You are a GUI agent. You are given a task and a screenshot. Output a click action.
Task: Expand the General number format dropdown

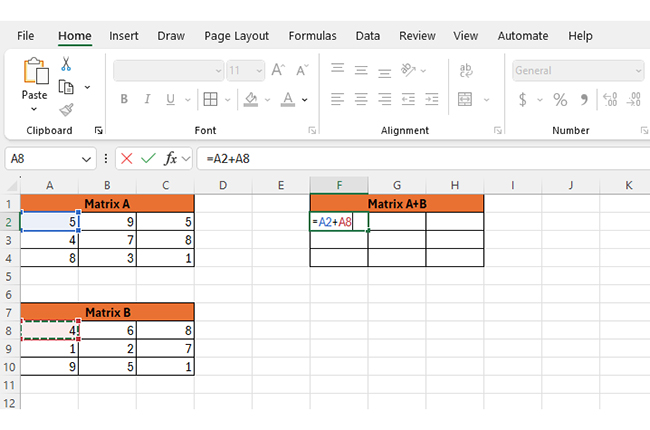coord(638,70)
